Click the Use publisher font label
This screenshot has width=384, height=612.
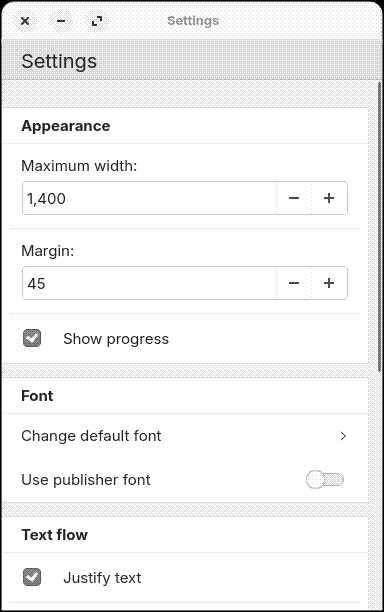pos(86,480)
